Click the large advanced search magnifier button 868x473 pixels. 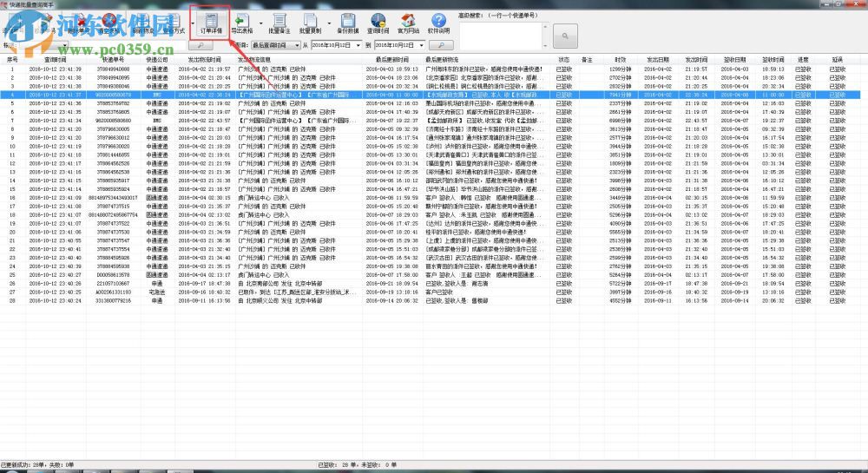coord(565,36)
